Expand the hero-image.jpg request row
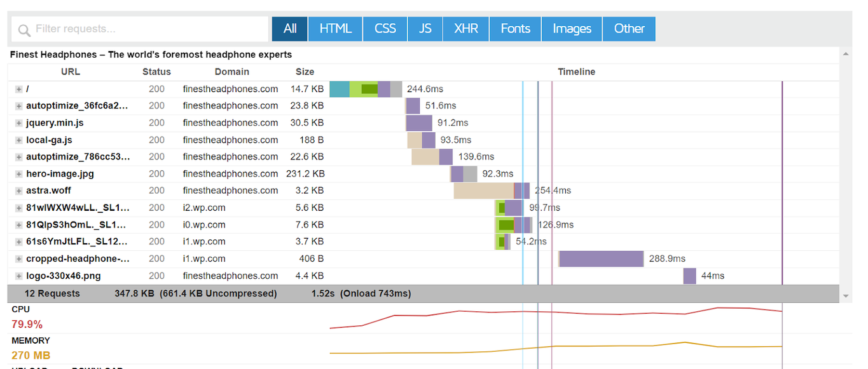 [x=18, y=173]
